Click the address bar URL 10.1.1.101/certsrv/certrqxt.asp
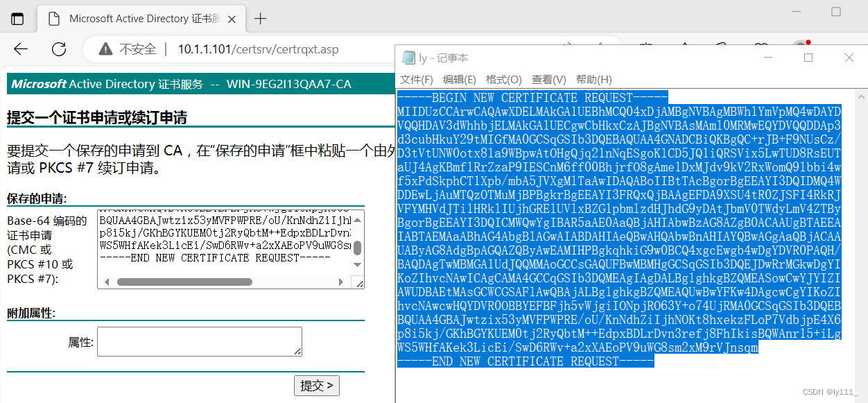 (x=259, y=49)
